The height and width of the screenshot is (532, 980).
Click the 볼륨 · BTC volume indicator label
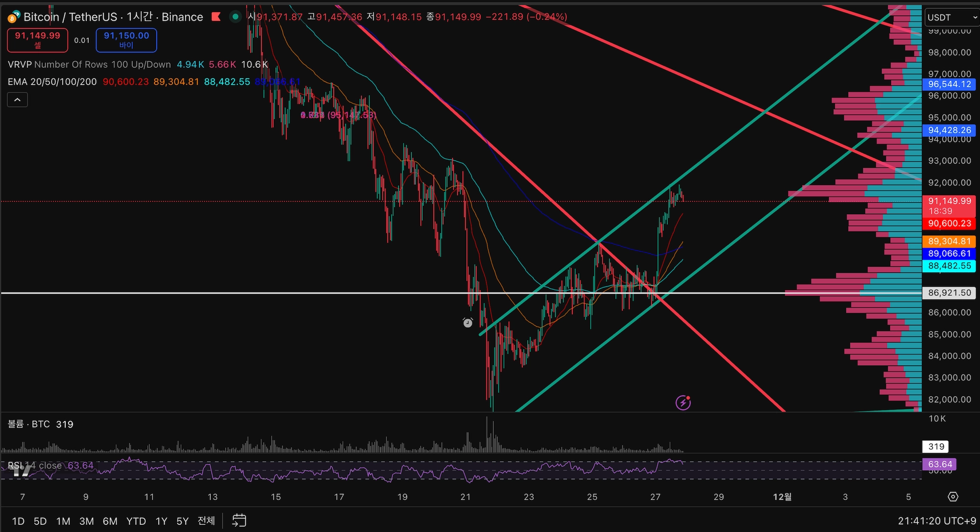pyautogui.click(x=29, y=424)
